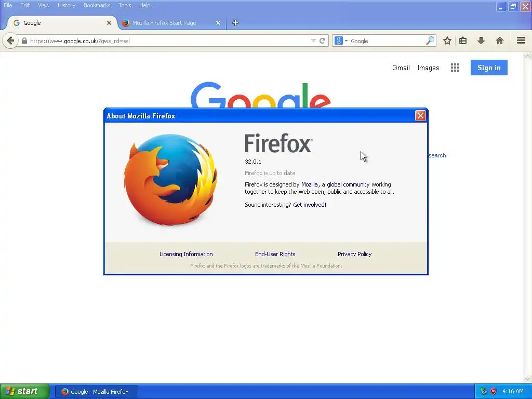Click the Mozilla link in about dialog
The width and height of the screenshot is (532, 399).
click(310, 184)
